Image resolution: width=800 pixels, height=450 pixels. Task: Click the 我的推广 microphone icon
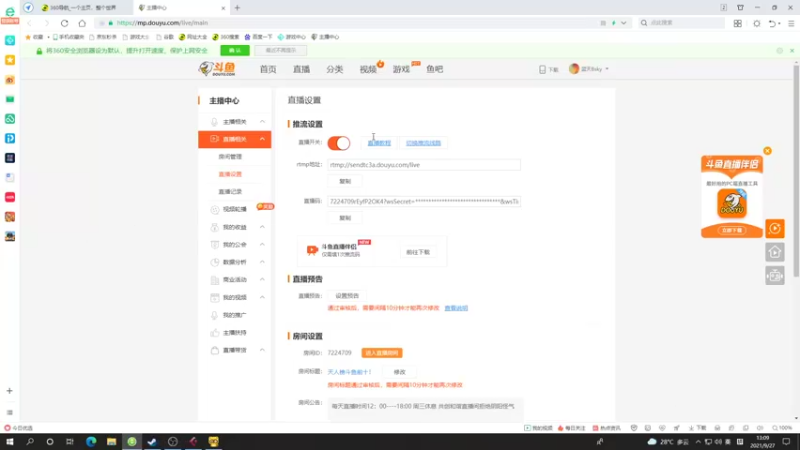(x=215, y=315)
